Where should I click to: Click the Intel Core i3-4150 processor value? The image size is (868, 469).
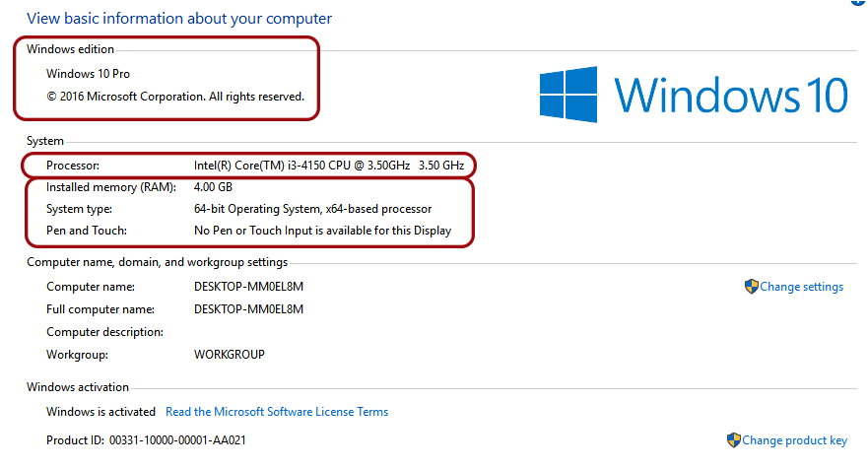click(x=329, y=166)
